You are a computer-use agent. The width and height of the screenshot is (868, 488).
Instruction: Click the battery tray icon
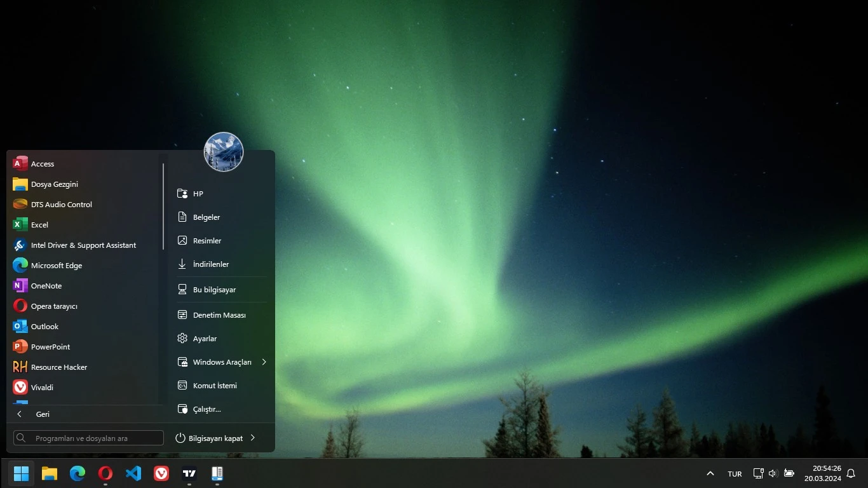point(789,473)
